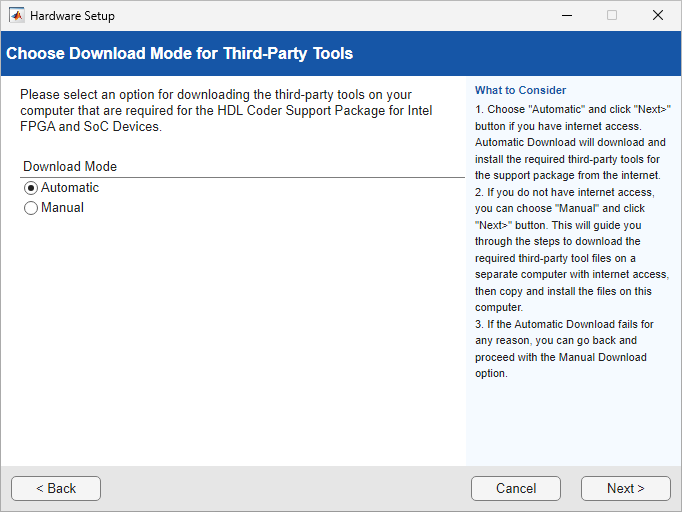This screenshot has width=682, height=512.
Task: Click help tip 3 about Automatic Download failing
Action: tap(565, 349)
